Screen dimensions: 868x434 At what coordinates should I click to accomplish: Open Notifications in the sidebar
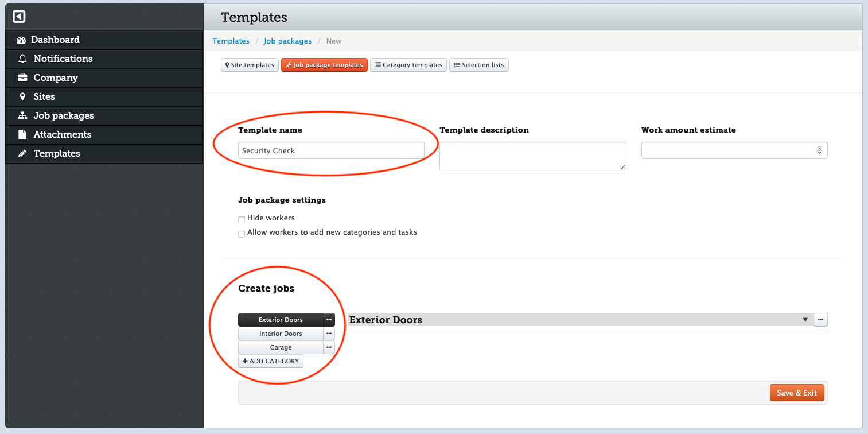click(104, 59)
